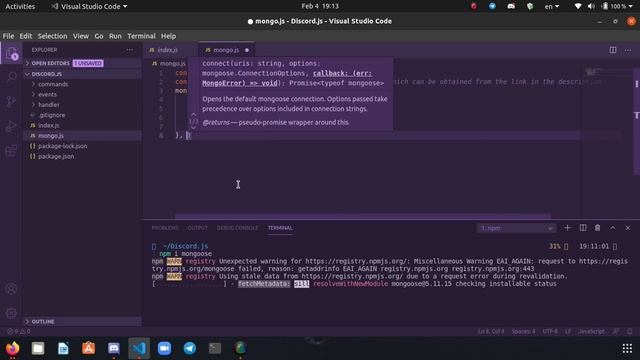Open the terminal selector dropdown 1: npm
Screen dimensions: 640x360
(516, 228)
